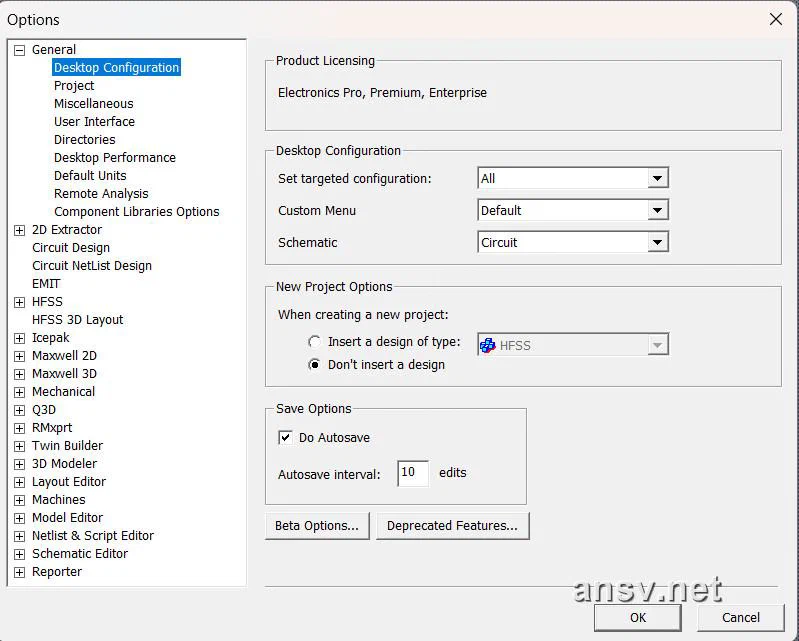Screen dimensions: 799x641
Task: Click the Cancel button
Action: pos(740,618)
